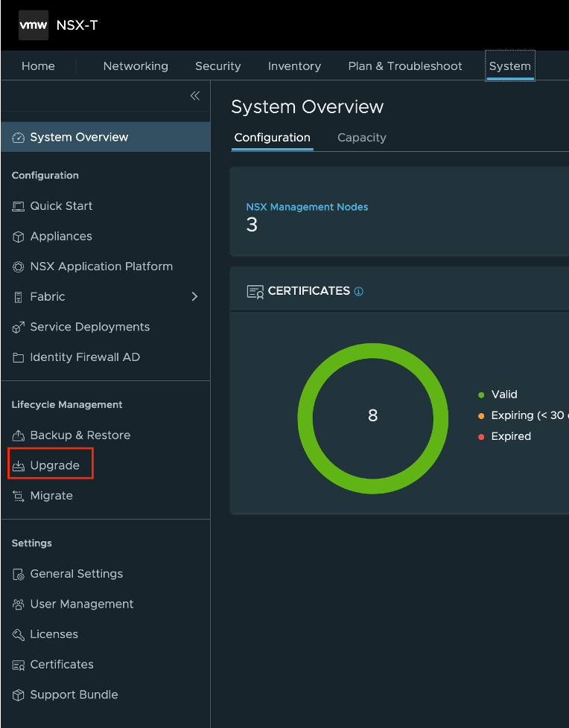Switch to the Capacity tab

pyautogui.click(x=361, y=138)
